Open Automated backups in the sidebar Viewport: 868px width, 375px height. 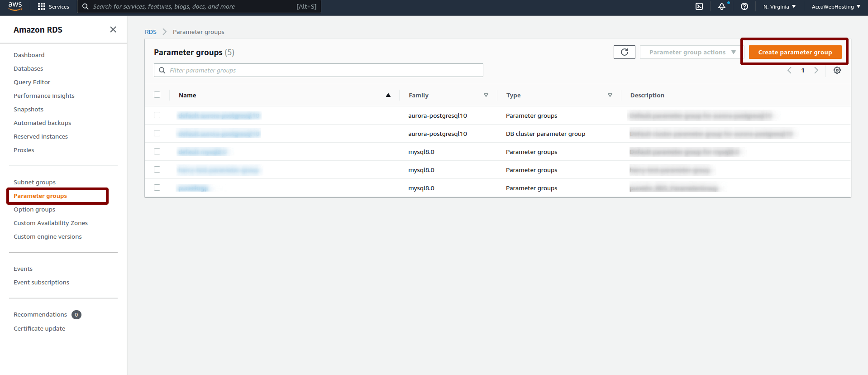tap(42, 123)
